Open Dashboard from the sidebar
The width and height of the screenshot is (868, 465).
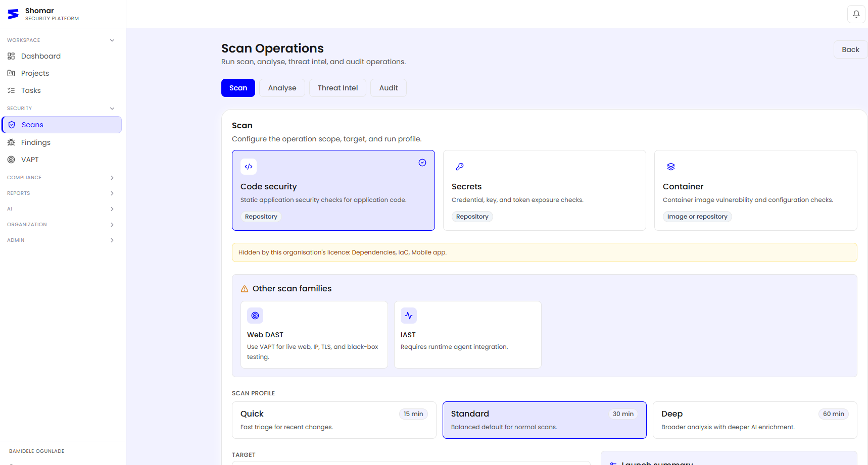point(62,56)
